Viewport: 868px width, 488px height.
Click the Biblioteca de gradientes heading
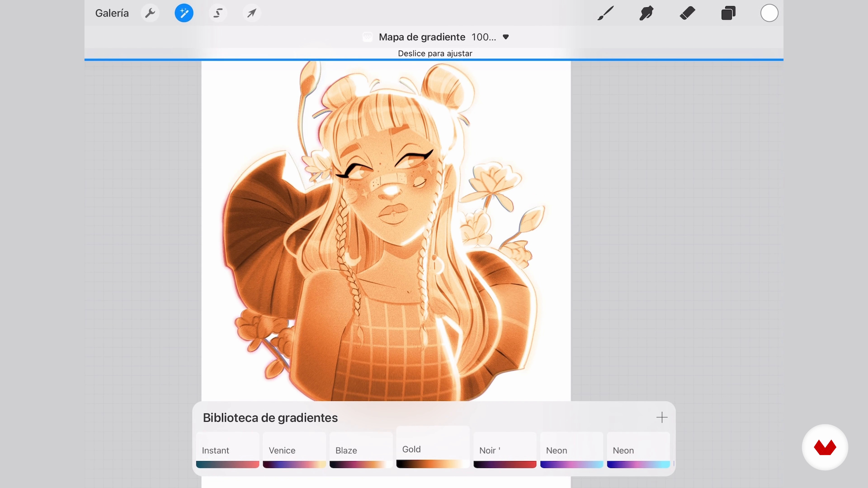pyautogui.click(x=270, y=418)
